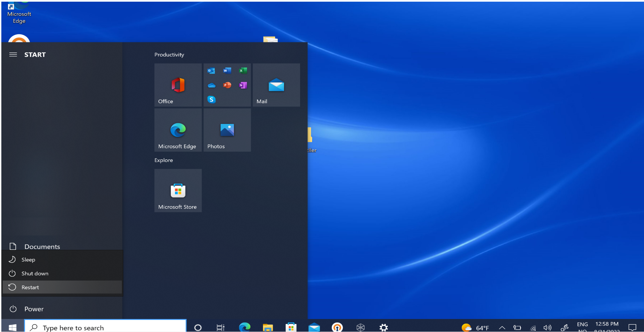Choose Sleep from the power menu
The image size is (644, 332).
[x=62, y=260]
